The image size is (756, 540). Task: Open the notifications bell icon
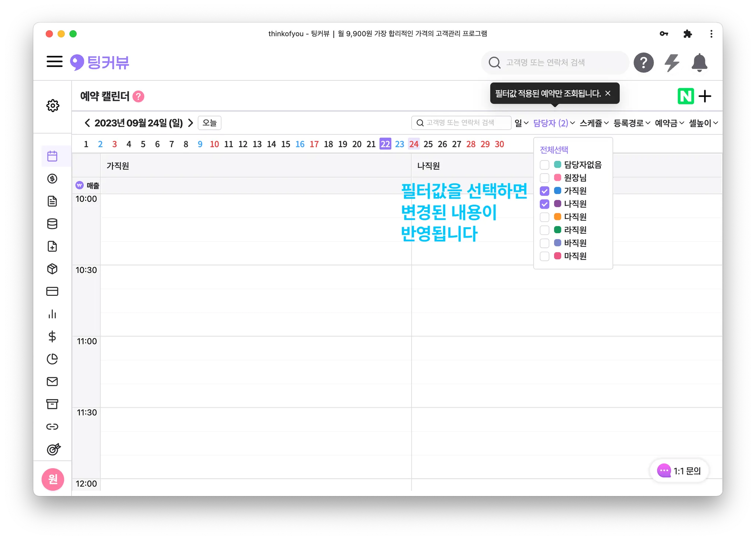tap(699, 63)
